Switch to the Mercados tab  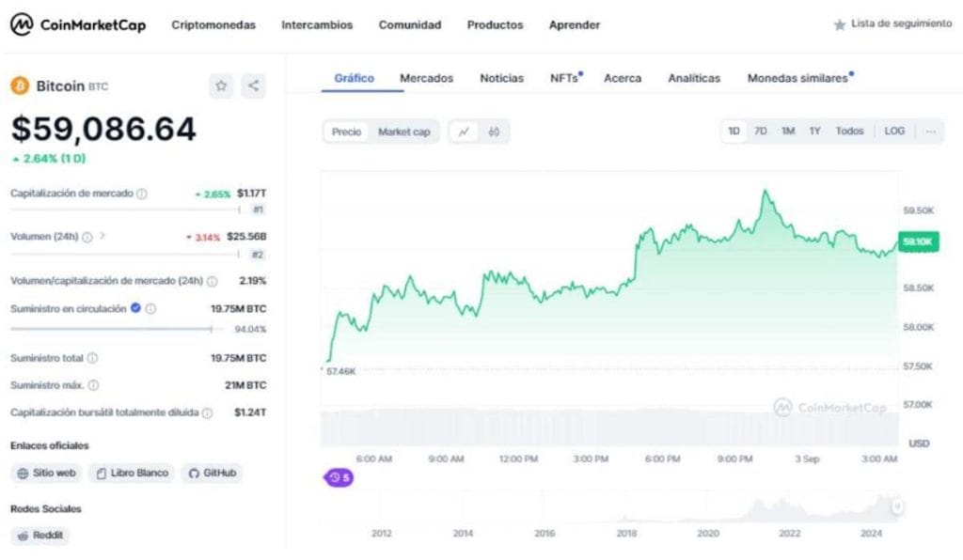pyautogui.click(x=426, y=79)
